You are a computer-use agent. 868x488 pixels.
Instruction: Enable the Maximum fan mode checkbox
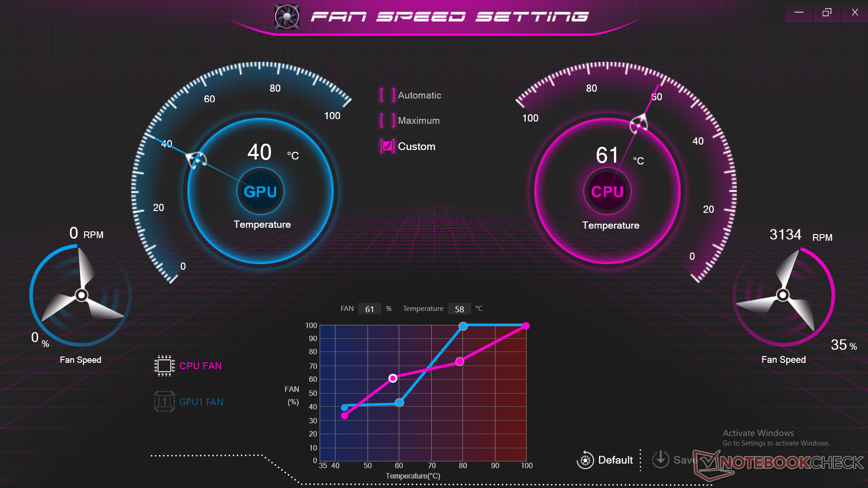pos(387,121)
